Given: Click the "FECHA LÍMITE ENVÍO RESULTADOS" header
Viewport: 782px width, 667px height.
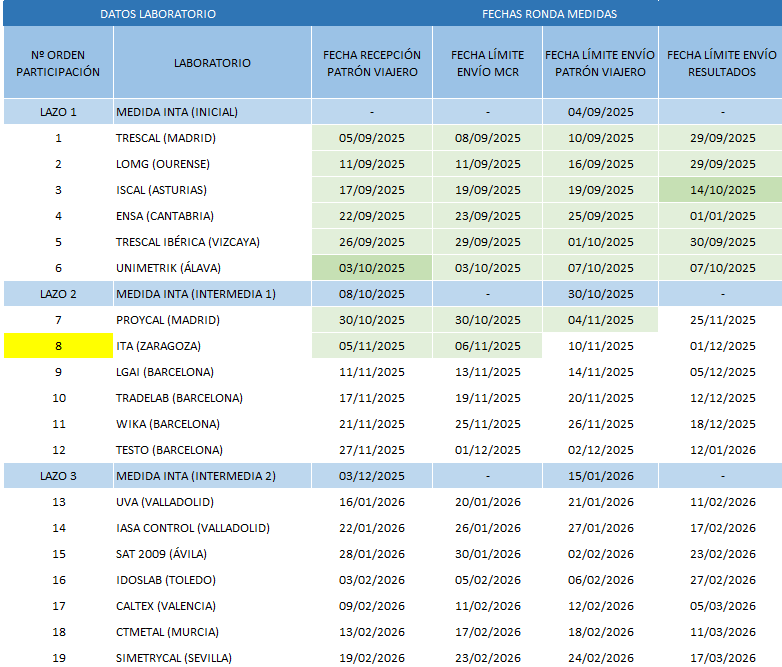Looking at the screenshot, I should 721,63.
